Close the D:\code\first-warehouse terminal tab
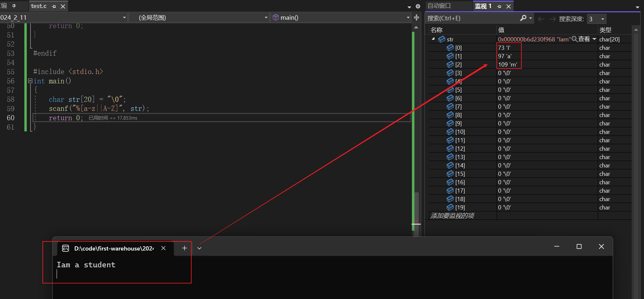 [163, 248]
